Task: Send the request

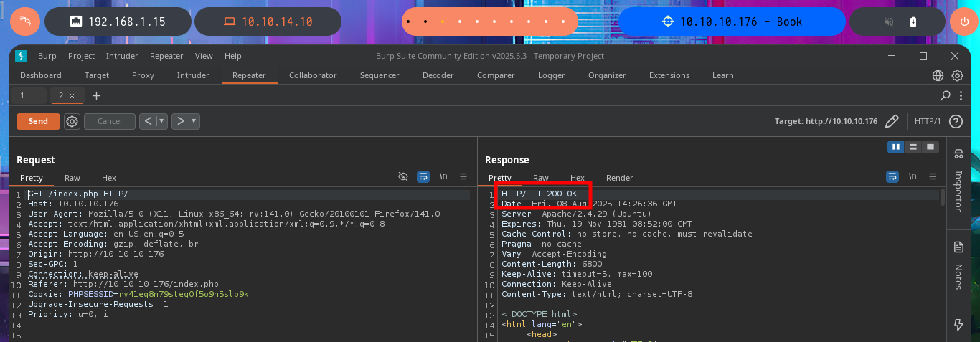Action: pos(38,121)
